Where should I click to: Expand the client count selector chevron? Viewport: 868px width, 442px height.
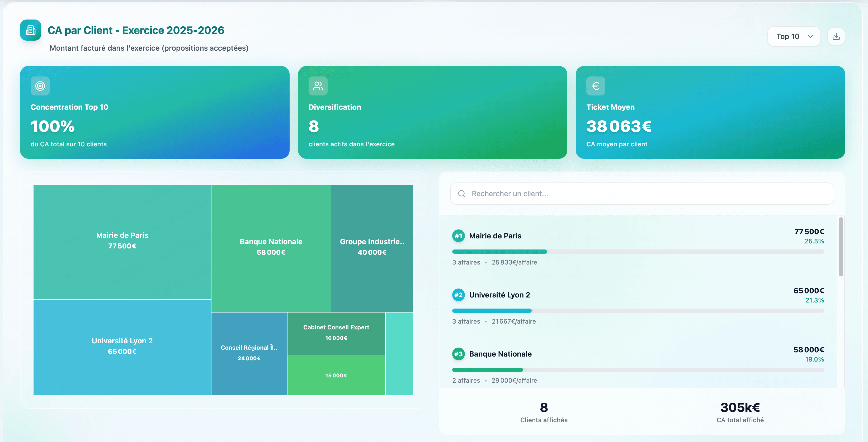(x=810, y=36)
